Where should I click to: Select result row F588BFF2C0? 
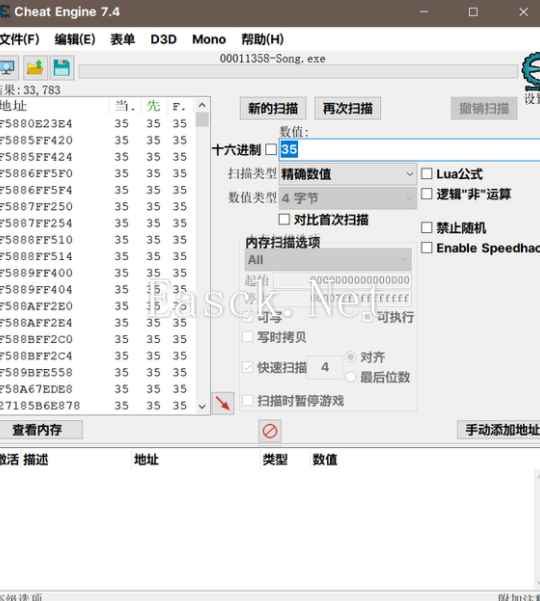[98, 339]
